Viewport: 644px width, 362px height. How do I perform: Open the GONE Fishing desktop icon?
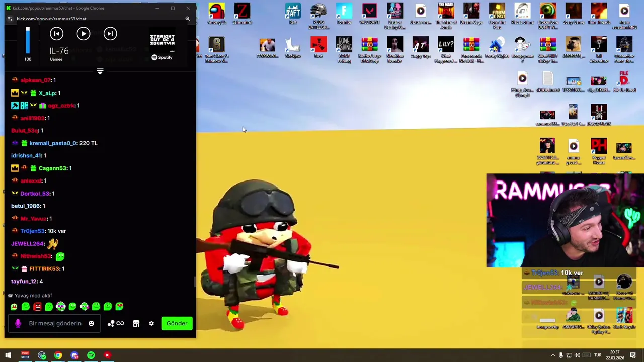344,50
